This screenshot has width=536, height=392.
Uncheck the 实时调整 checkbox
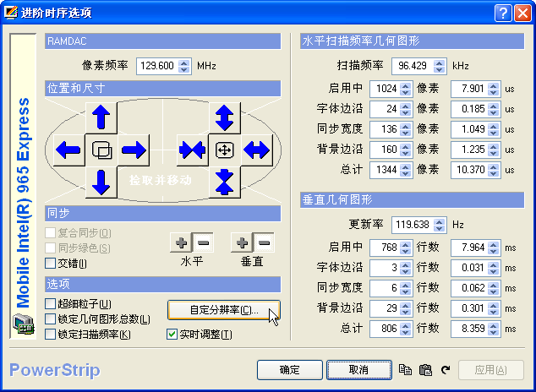point(172,334)
